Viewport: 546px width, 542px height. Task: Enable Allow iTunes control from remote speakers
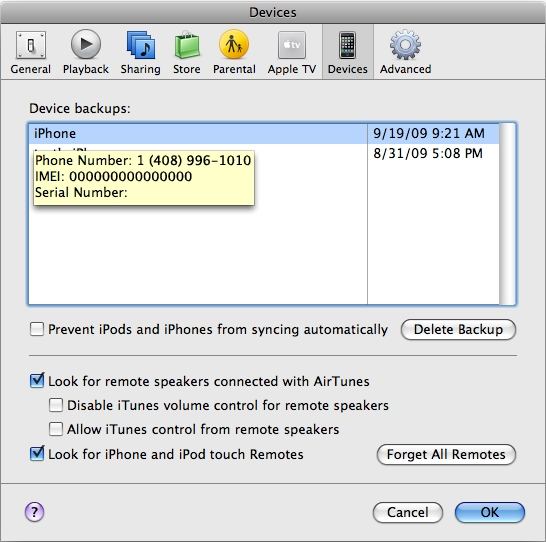tap(56, 429)
